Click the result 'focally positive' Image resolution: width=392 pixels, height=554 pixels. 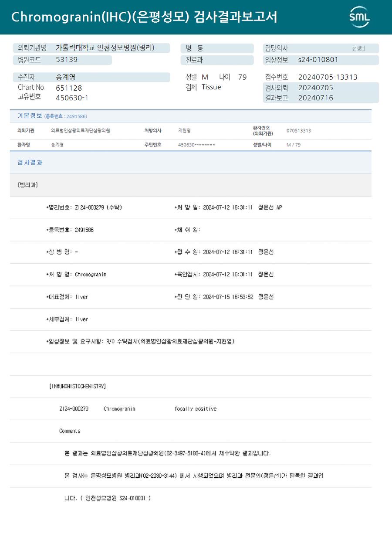tap(196, 409)
